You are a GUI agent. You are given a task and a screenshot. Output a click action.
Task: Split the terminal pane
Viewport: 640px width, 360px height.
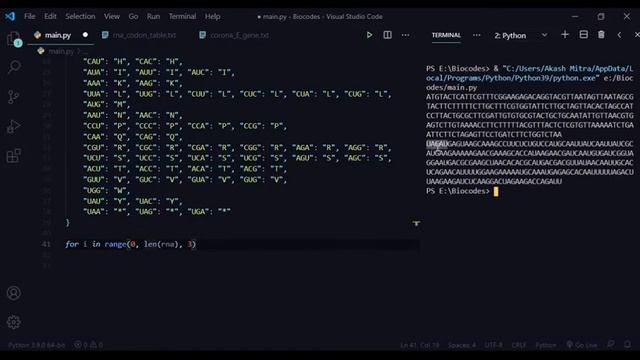coord(584,35)
